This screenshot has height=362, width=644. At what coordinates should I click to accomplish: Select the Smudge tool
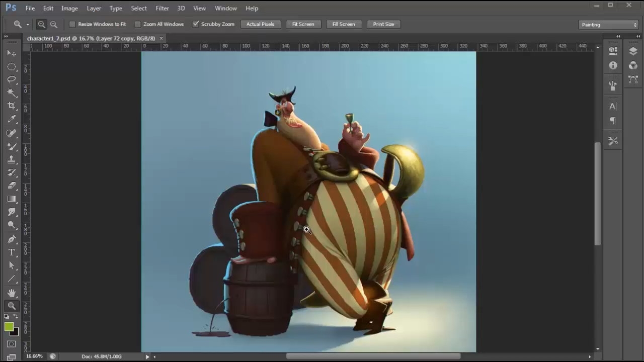[12, 212]
